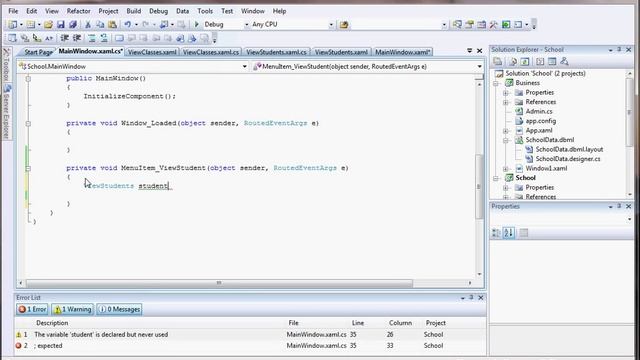Toggle the 1 Error filter button
Image resolution: width=640 pixels, height=360 pixels.
[x=32, y=309]
